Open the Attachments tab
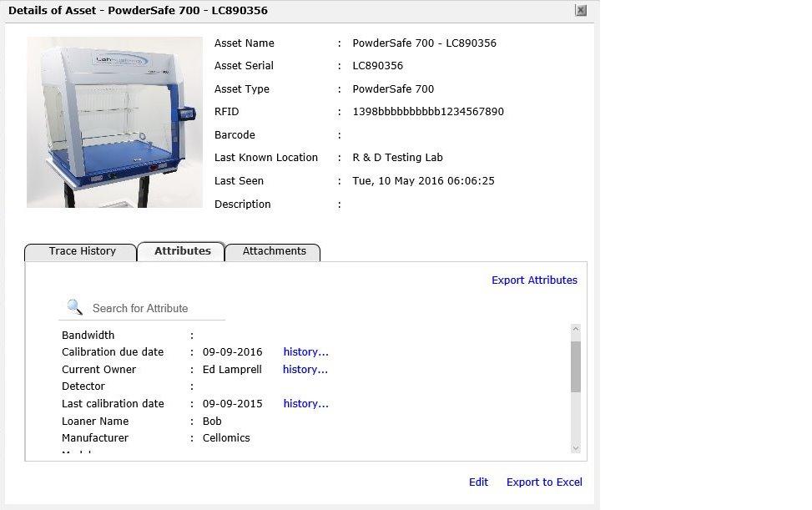 (x=274, y=251)
